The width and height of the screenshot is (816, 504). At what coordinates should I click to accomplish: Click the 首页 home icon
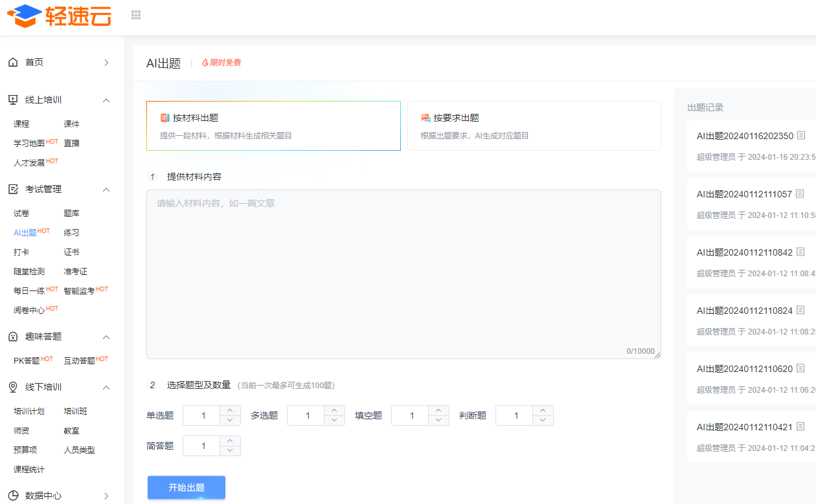tap(13, 62)
